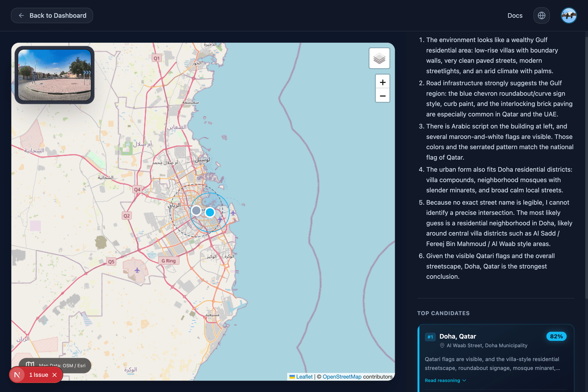Click the airport plane icon near Q5
The height and width of the screenshot is (392, 588).
tap(137, 270)
